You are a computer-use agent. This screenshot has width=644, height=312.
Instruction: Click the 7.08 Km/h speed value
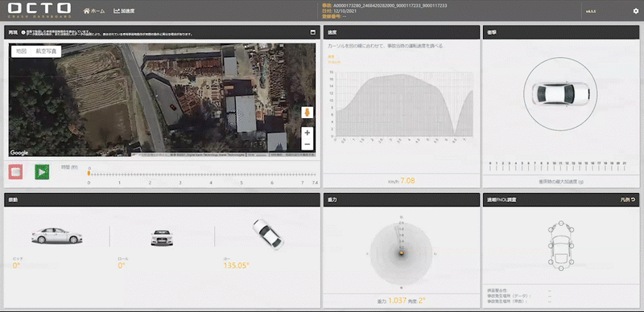click(x=408, y=180)
